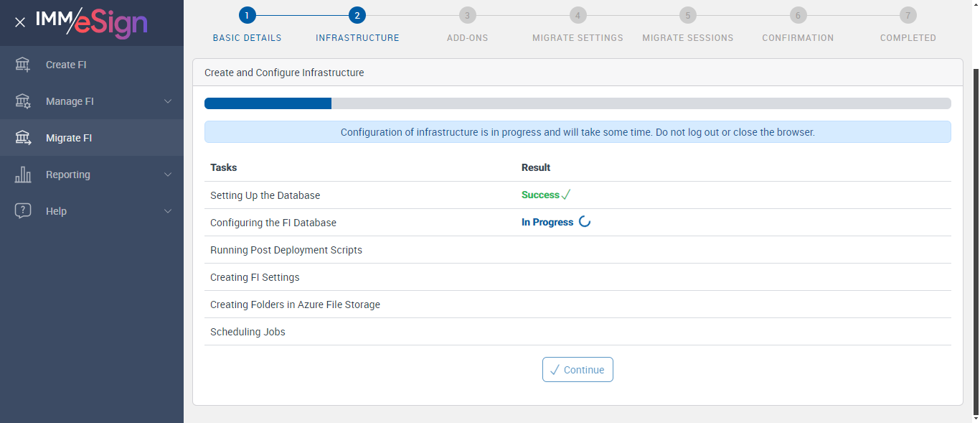Click the Help question bubble icon
This screenshot has height=423, width=980.
click(x=23, y=211)
